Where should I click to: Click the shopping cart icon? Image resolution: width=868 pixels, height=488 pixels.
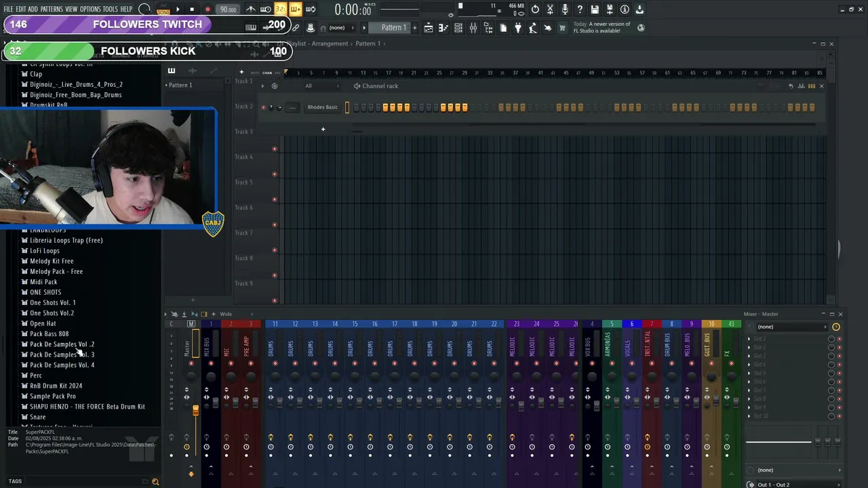coord(562,28)
